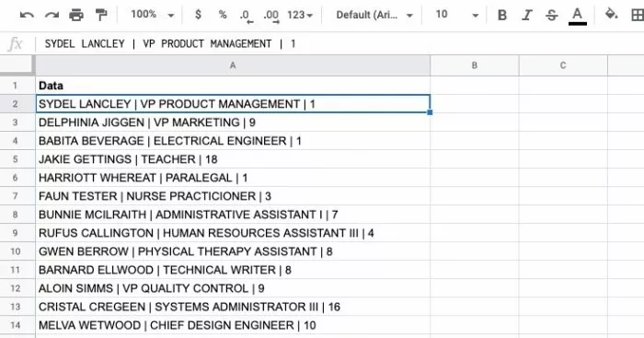Open the text color picker
Image resolution: width=644 pixels, height=338 pixels.
pyautogui.click(x=577, y=16)
